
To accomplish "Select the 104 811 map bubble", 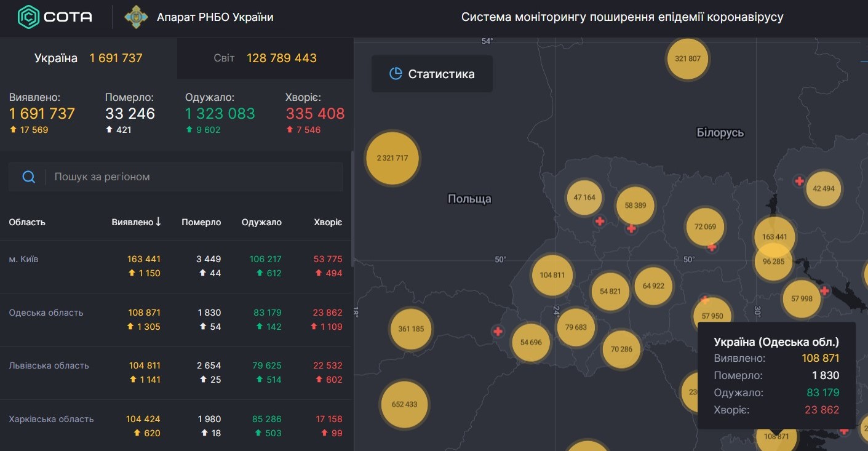I will point(552,275).
